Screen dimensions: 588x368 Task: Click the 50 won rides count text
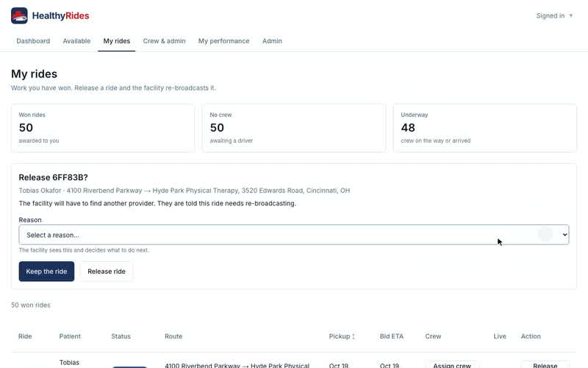(x=31, y=305)
